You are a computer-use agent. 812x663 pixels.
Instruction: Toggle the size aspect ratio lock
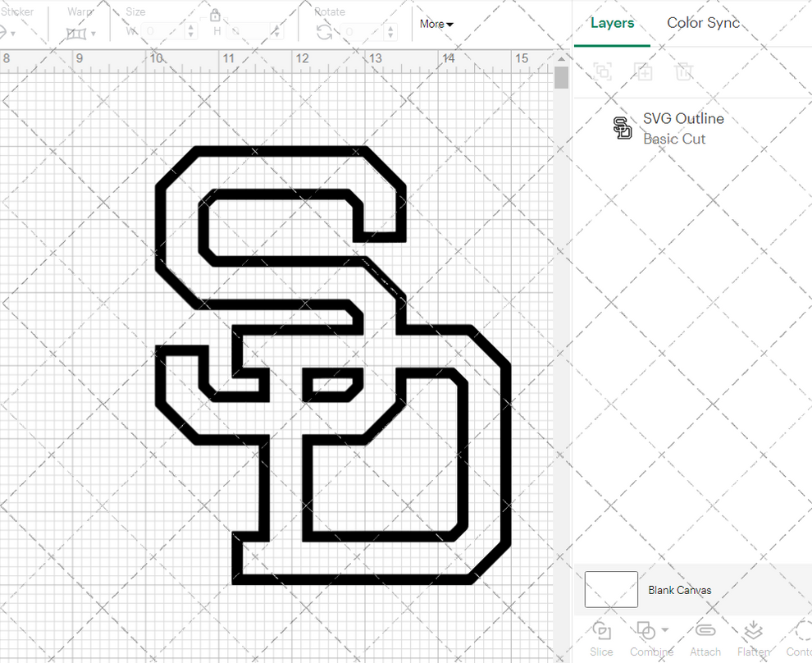(x=215, y=15)
